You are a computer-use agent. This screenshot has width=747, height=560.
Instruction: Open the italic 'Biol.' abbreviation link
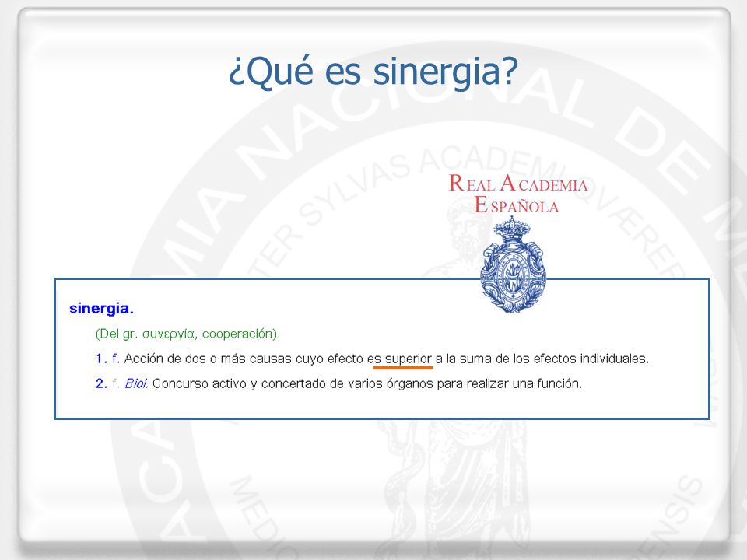(136, 383)
